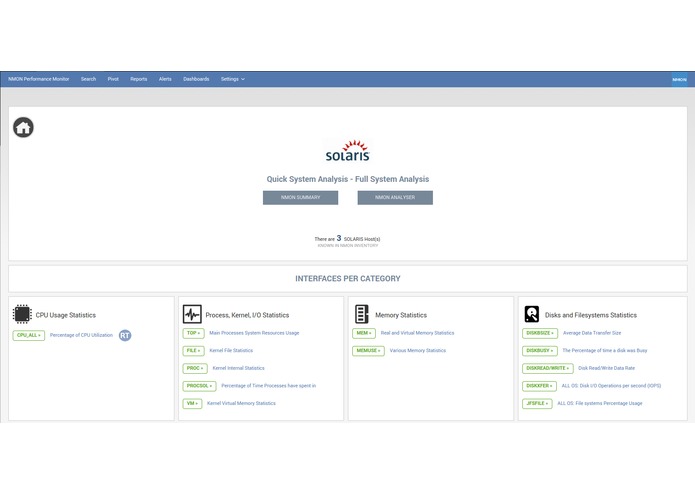The width and height of the screenshot is (695, 494).
Task: Open the DISKBUSY dropdown
Action: 539,351
